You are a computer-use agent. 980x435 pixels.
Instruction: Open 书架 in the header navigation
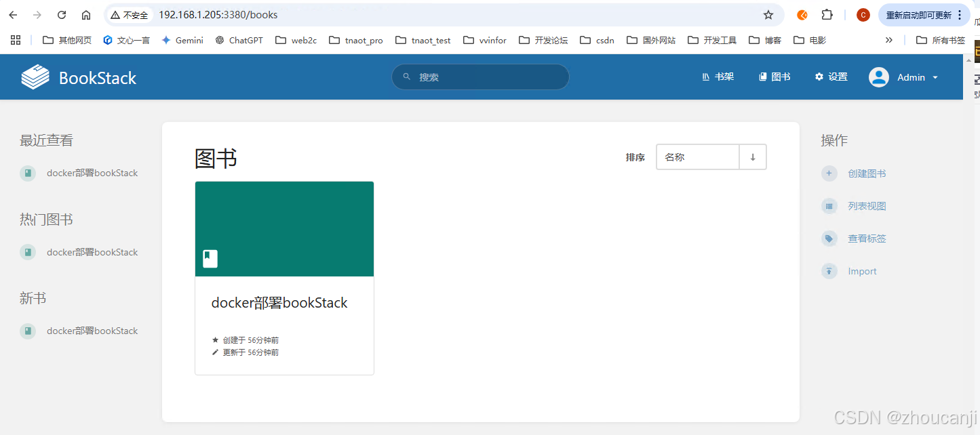pos(718,77)
